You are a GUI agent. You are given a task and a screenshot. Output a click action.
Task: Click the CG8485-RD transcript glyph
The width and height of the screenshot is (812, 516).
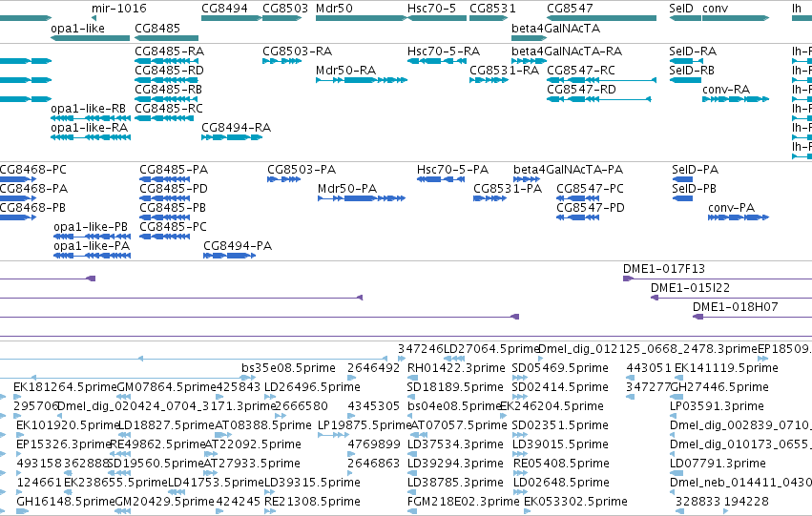[166, 80]
